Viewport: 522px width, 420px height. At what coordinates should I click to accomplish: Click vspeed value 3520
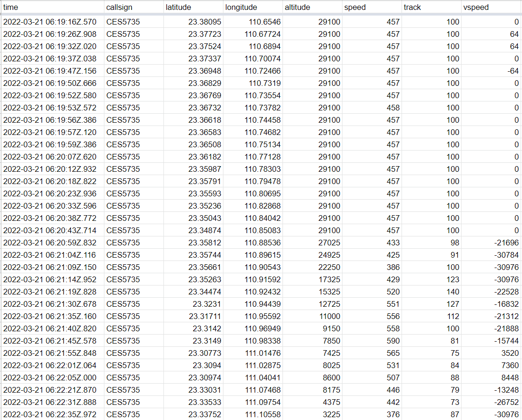pos(510,353)
